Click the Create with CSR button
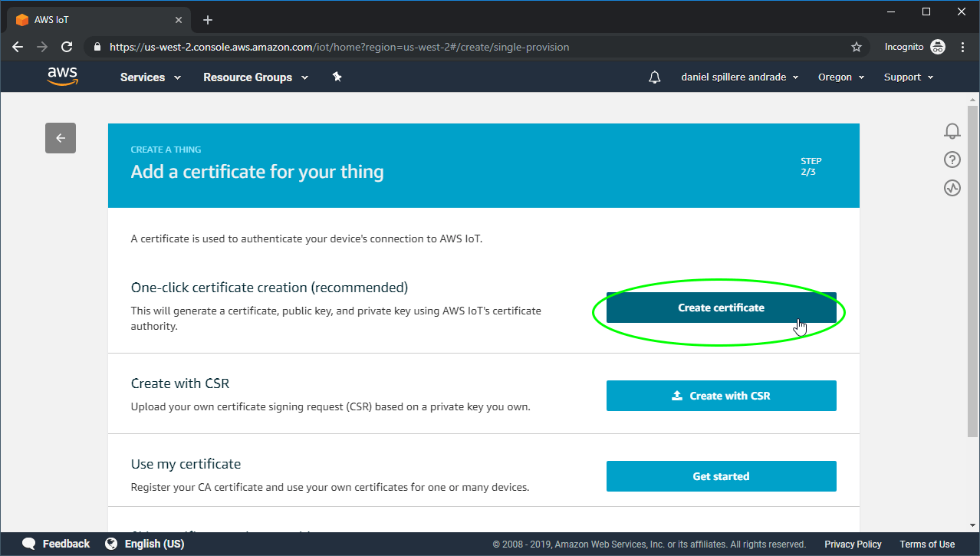 pos(721,396)
